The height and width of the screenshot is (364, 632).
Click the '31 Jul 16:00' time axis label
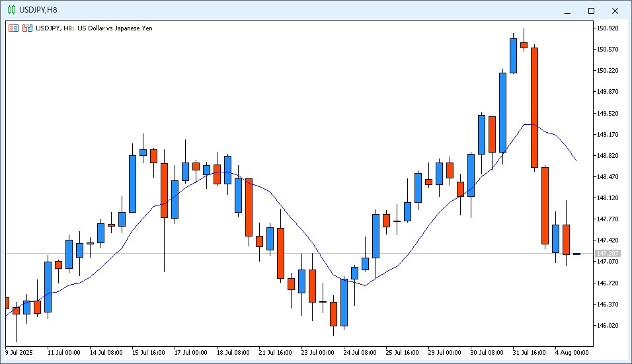click(x=530, y=352)
